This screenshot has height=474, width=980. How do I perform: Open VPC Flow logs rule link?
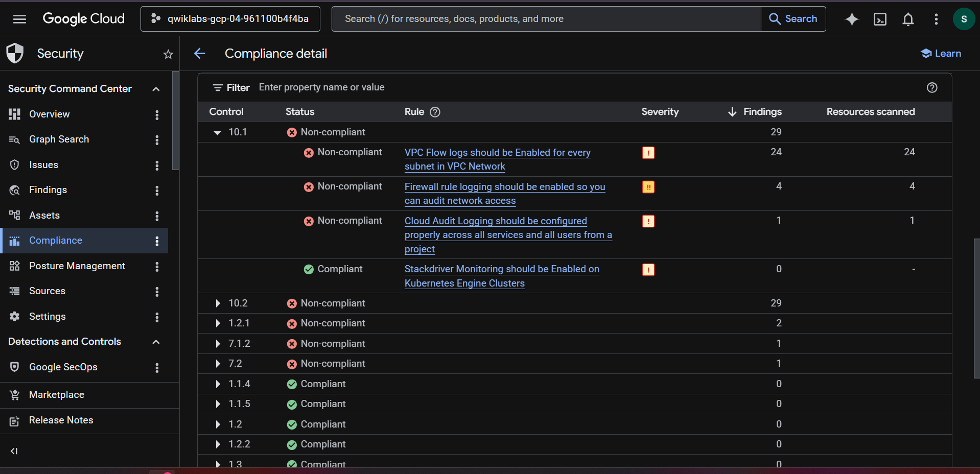click(498, 159)
